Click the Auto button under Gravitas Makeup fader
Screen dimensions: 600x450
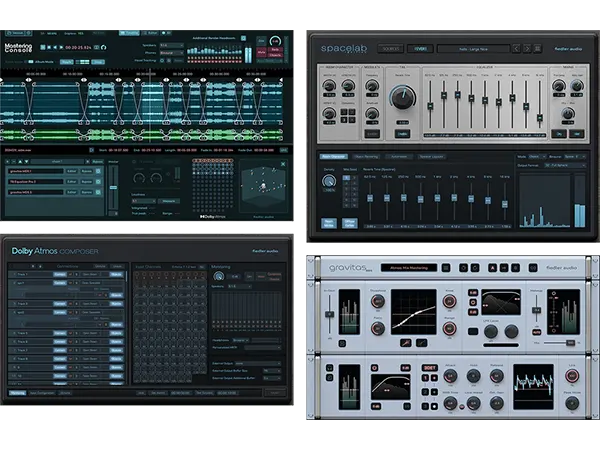pyautogui.click(x=536, y=332)
